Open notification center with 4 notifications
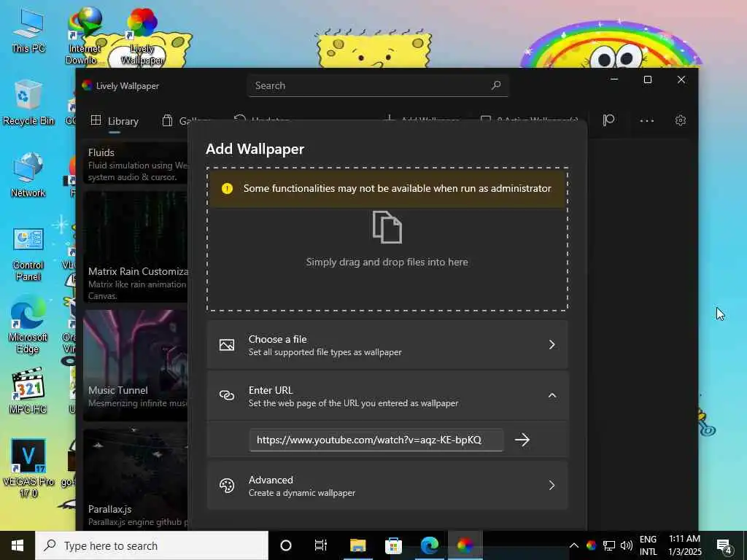Image resolution: width=747 pixels, height=560 pixels. coord(724,546)
